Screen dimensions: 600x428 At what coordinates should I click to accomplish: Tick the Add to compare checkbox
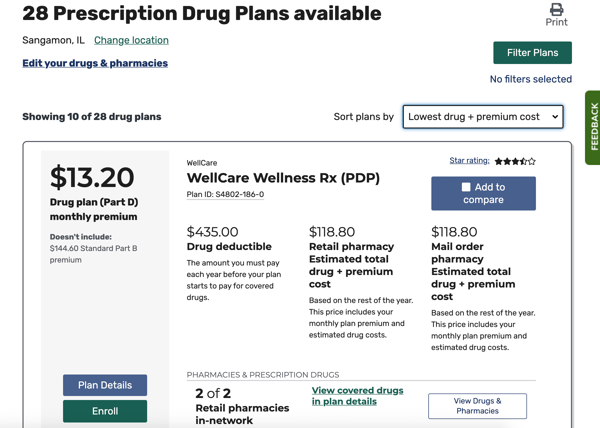pyautogui.click(x=466, y=187)
